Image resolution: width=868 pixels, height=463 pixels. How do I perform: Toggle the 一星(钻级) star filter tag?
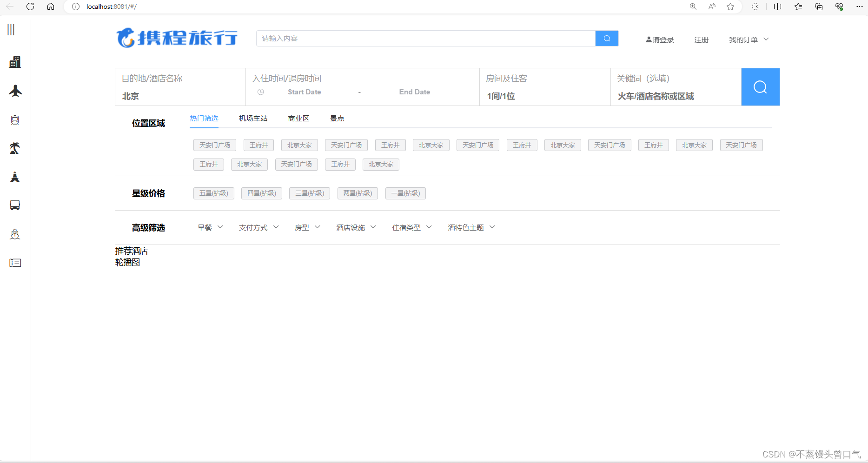click(x=405, y=193)
